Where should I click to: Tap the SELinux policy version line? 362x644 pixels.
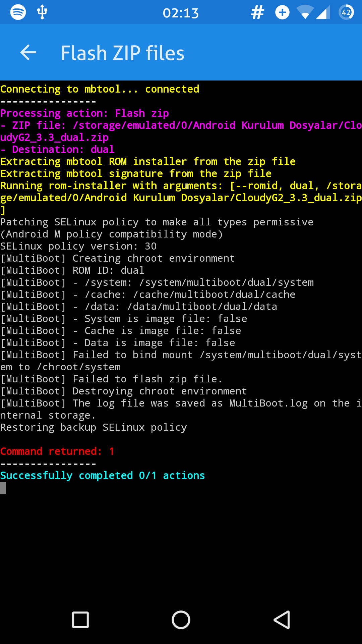78,246
